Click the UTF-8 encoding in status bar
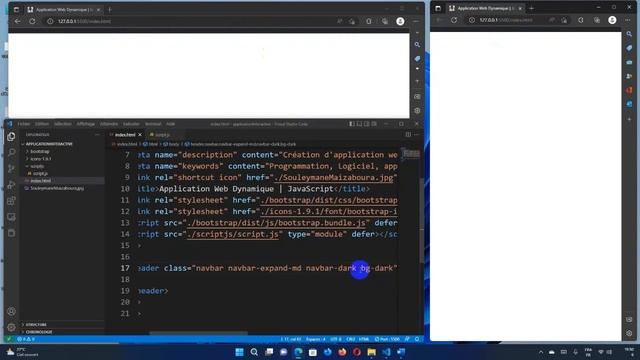Viewport: 640px width, 360px height. coord(336,339)
